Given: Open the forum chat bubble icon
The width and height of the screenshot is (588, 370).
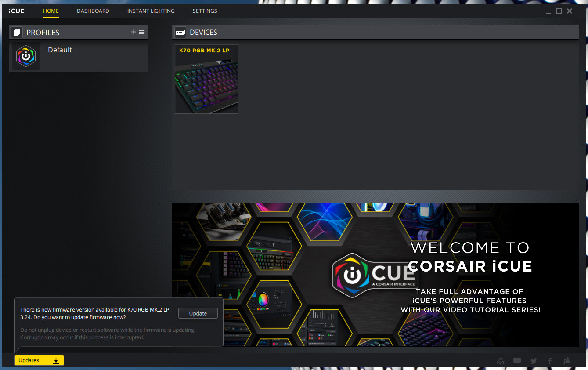Looking at the screenshot, I should click(x=517, y=361).
